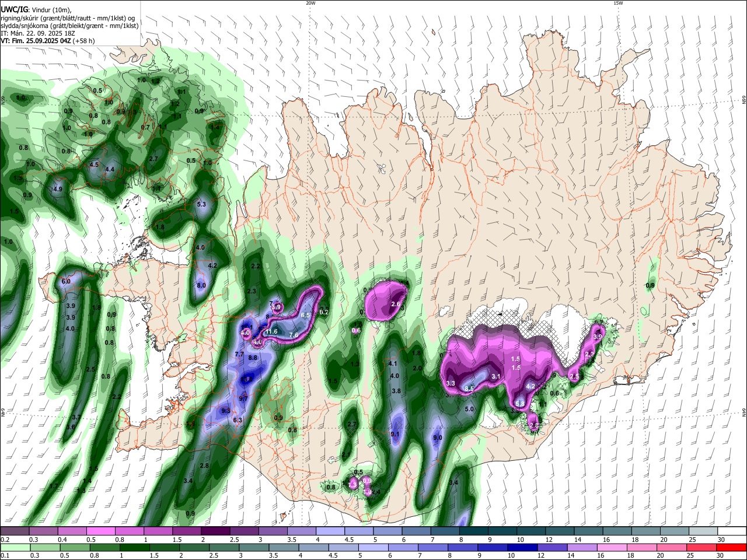Screen dimensions: 747x560
Task: Select the pale lavender 4 swatch in upper legend row
Action: pyautogui.click(x=330, y=531)
